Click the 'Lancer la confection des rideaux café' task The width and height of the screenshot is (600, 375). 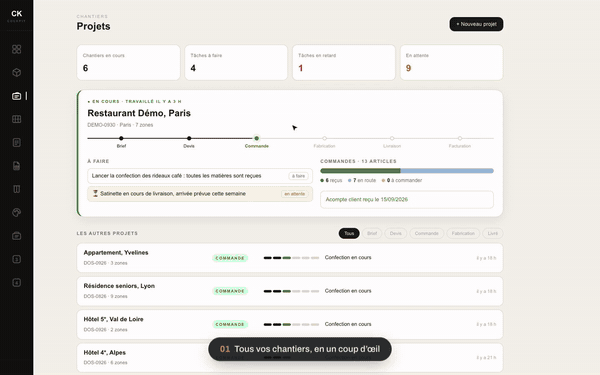pyautogui.click(x=200, y=176)
